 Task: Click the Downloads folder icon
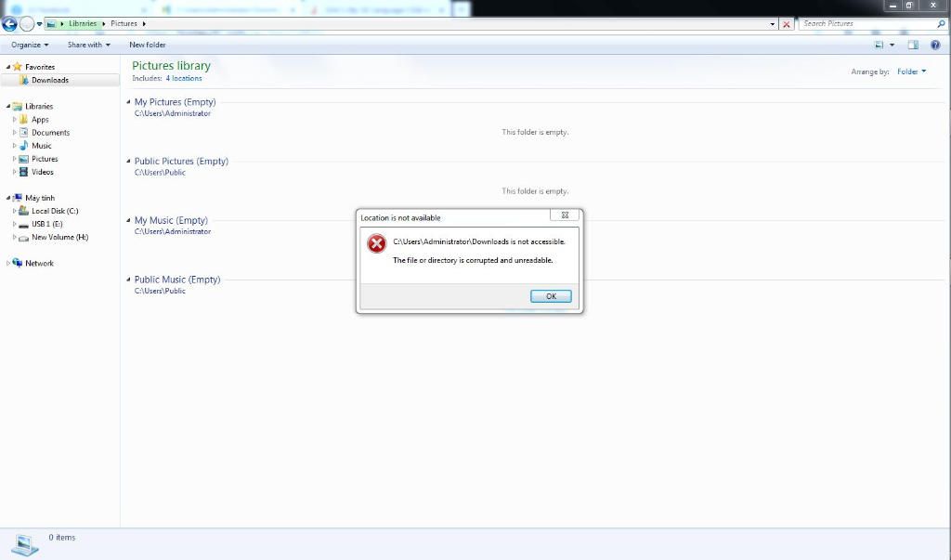pyautogui.click(x=23, y=80)
